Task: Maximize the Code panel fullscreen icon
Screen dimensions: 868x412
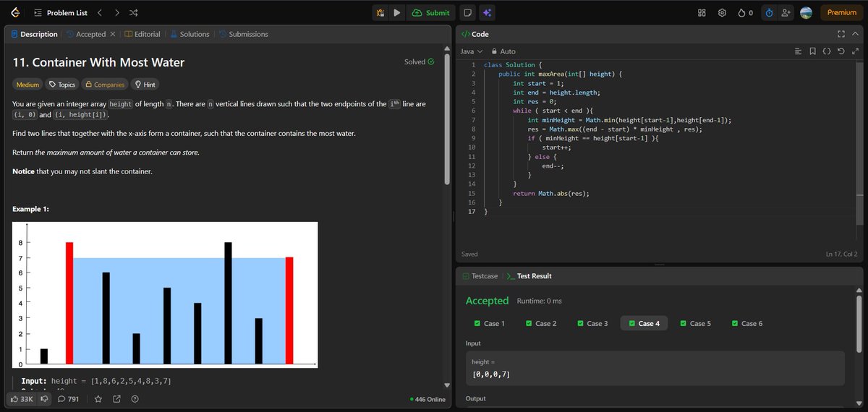Action: 841,34
